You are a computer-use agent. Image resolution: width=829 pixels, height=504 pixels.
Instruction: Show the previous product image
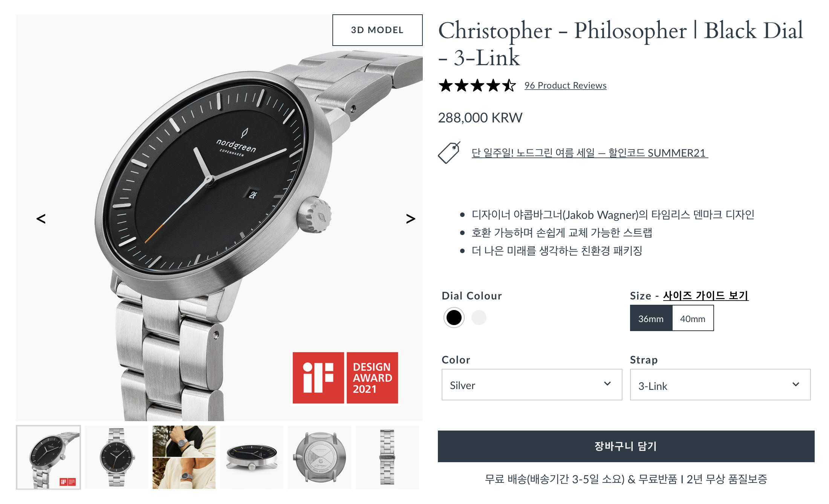click(x=41, y=218)
